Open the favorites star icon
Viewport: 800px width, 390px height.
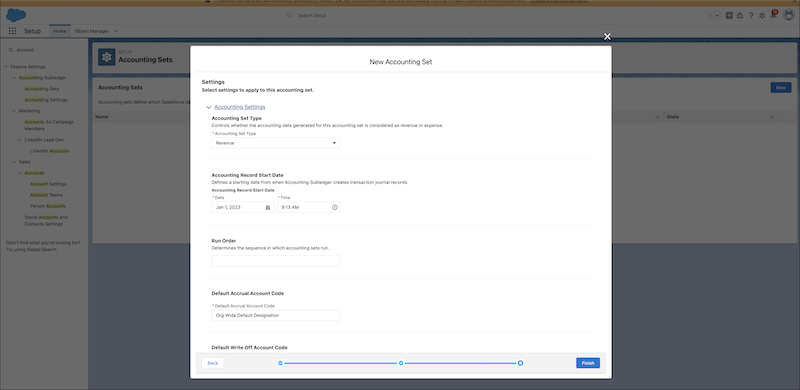710,16
